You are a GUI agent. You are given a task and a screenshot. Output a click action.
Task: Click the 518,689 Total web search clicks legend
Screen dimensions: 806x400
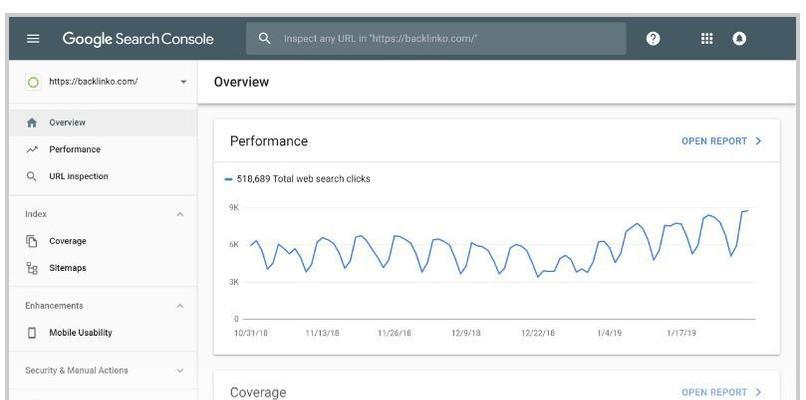point(298,179)
